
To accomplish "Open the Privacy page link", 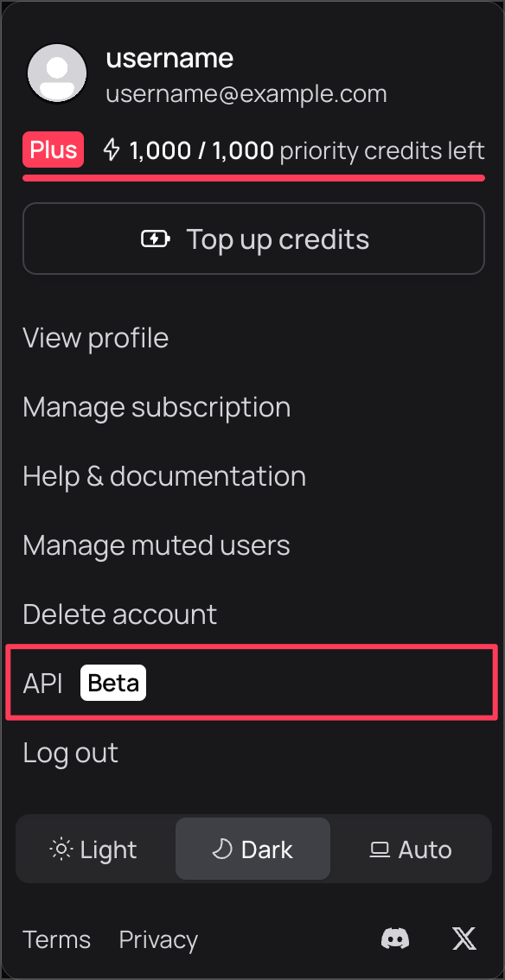I will click(158, 939).
